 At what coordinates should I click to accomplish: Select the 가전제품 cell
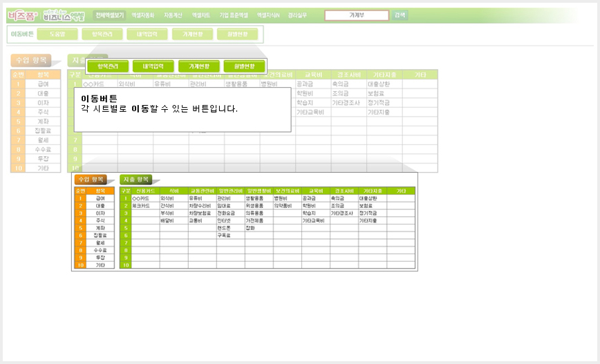259,220
